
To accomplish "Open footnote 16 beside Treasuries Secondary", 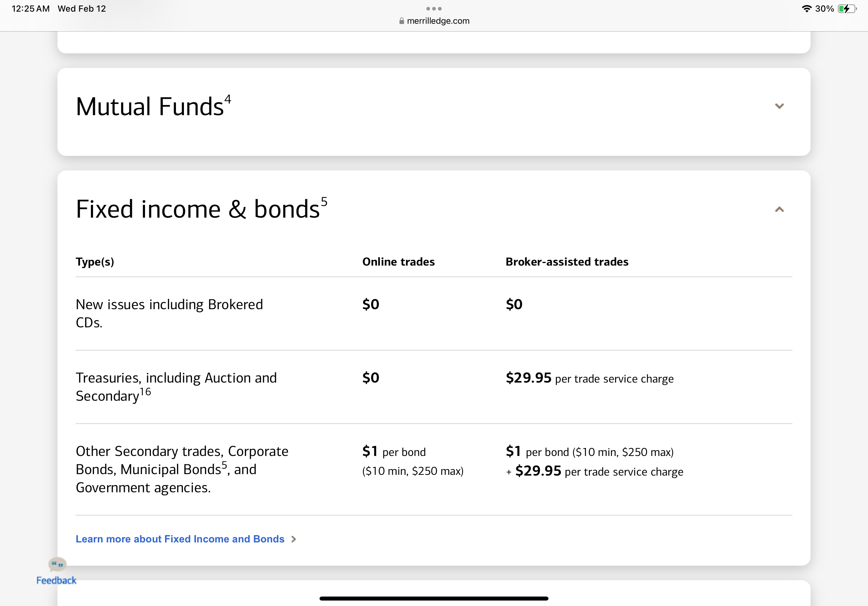I will (x=145, y=392).
